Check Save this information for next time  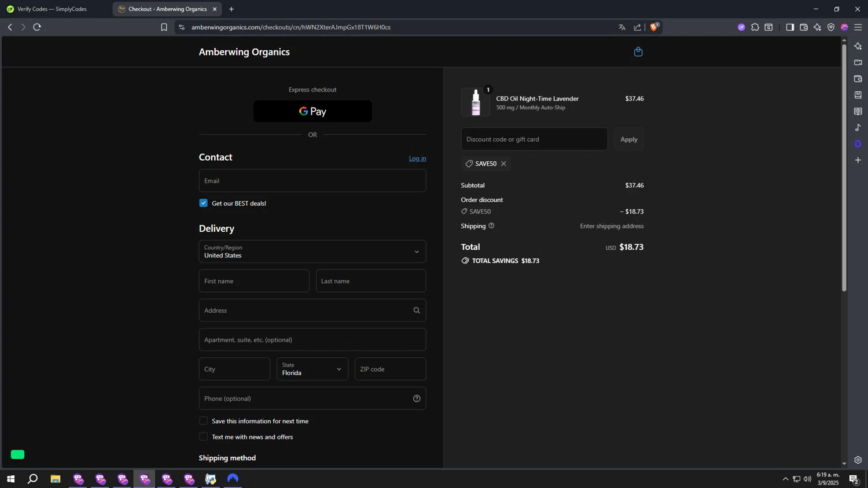click(x=203, y=421)
